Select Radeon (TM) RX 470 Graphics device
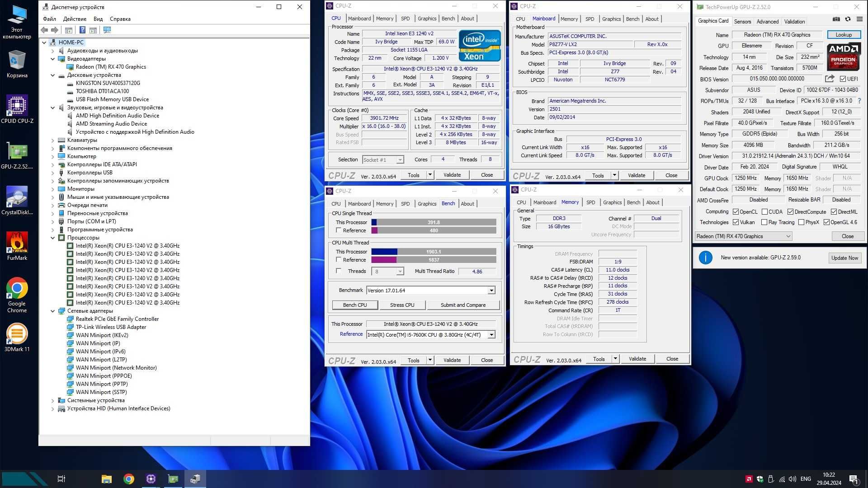 point(111,67)
